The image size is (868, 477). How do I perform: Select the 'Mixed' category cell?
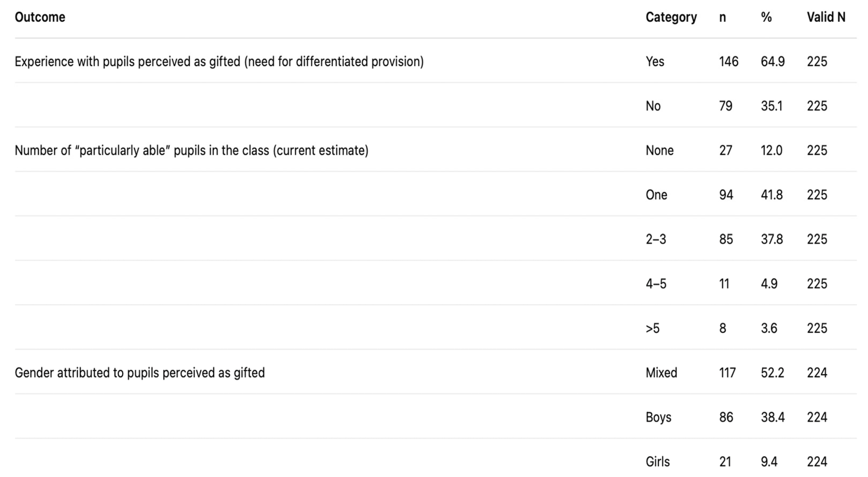661,373
